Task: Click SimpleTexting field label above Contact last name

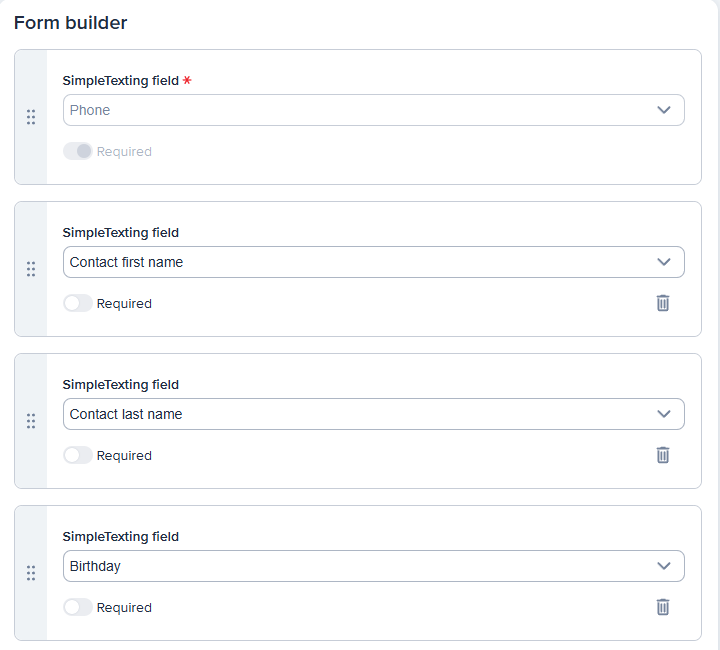Action: 120,385
